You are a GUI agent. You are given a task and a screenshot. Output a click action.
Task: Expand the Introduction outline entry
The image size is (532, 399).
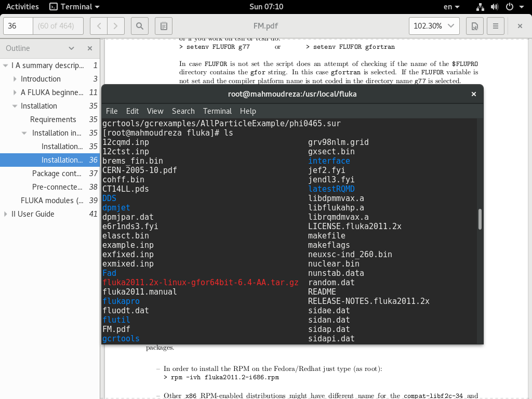(15, 79)
